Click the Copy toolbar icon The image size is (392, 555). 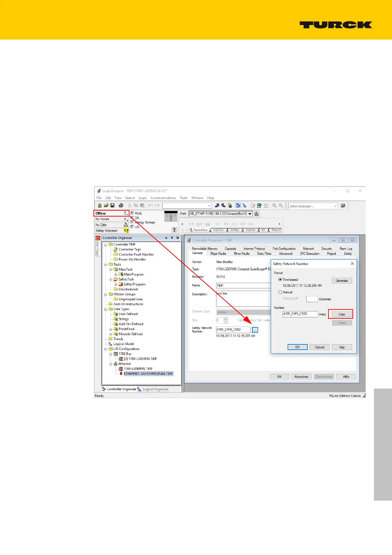pos(136,206)
